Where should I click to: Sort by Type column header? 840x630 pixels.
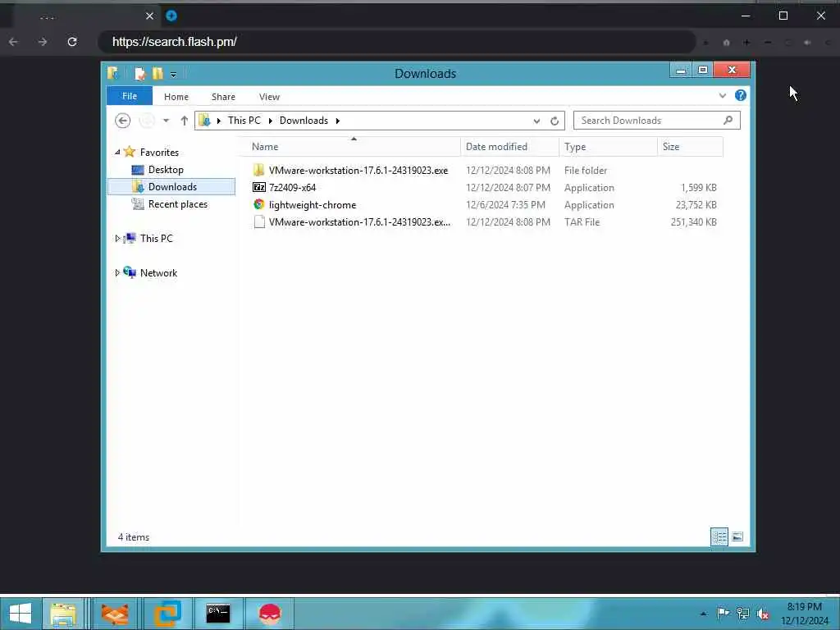608,146
